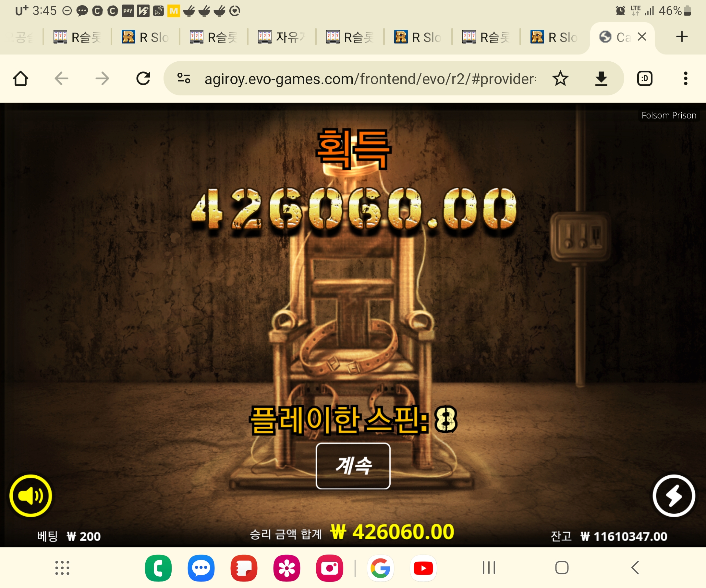The width and height of the screenshot is (706, 588).
Task: Click the address bar URL
Action: click(x=370, y=79)
